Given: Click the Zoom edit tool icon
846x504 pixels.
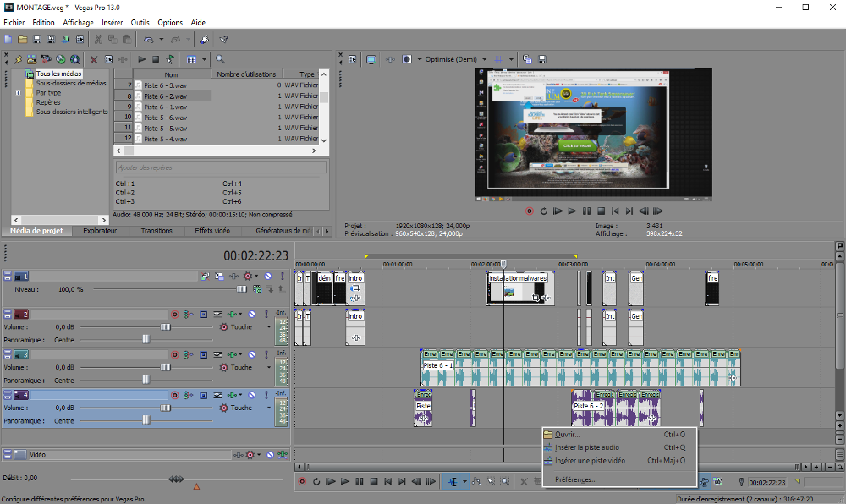Looking at the screenshot, I should 504,481.
